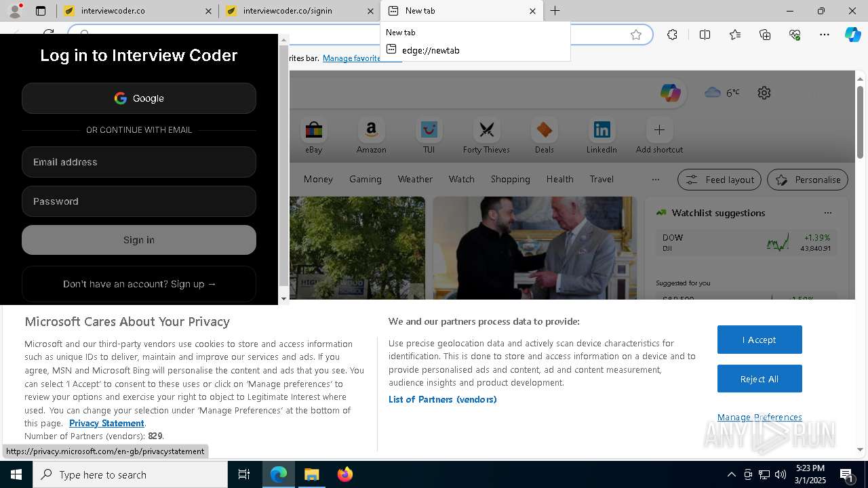Select the Gaming feed category
868x488 pixels.
click(x=366, y=179)
